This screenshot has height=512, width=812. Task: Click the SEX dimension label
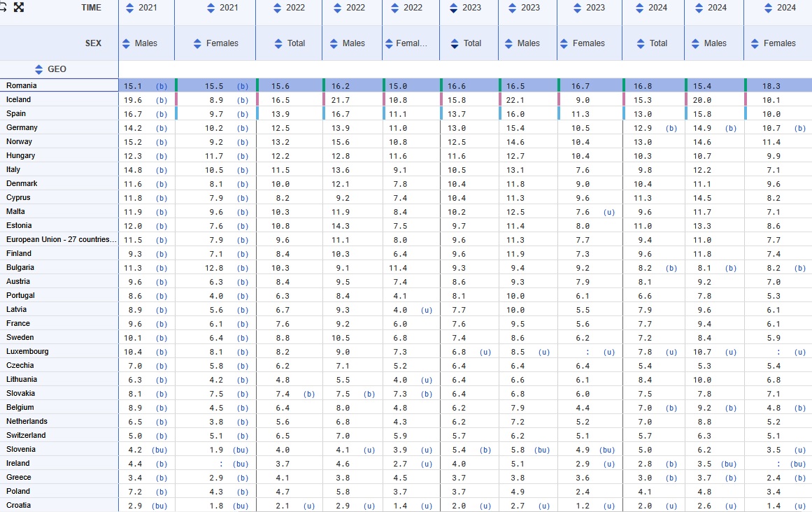tap(93, 43)
